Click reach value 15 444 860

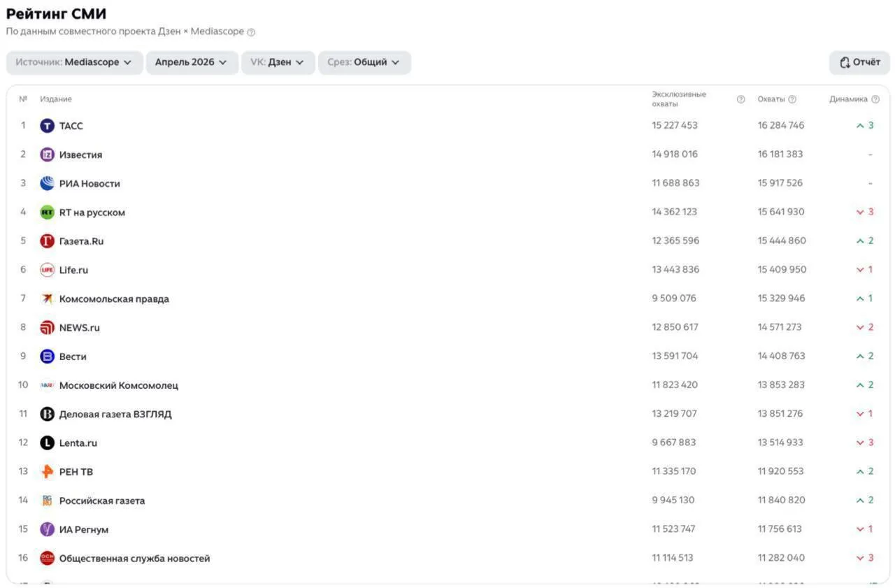pyautogui.click(x=782, y=241)
